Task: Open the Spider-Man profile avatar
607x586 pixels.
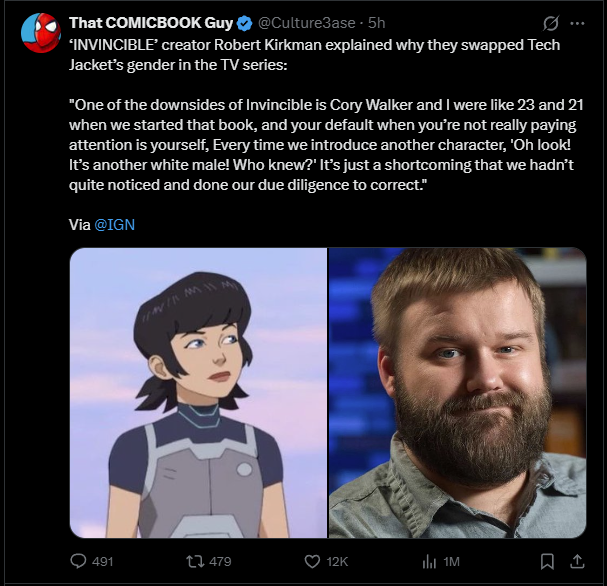Action: (x=41, y=33)
